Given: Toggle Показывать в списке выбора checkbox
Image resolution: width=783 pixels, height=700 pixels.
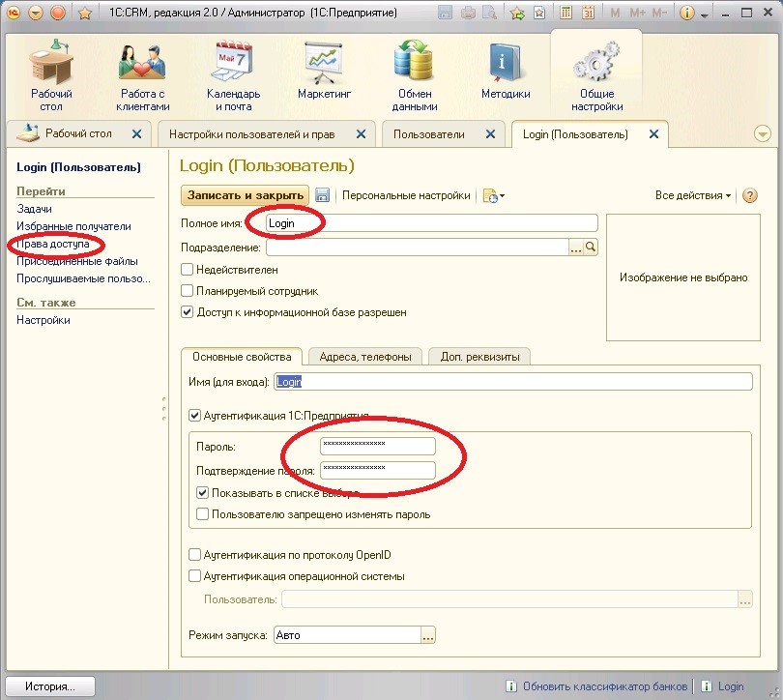Looking at the screenshot, I should 202,493.
